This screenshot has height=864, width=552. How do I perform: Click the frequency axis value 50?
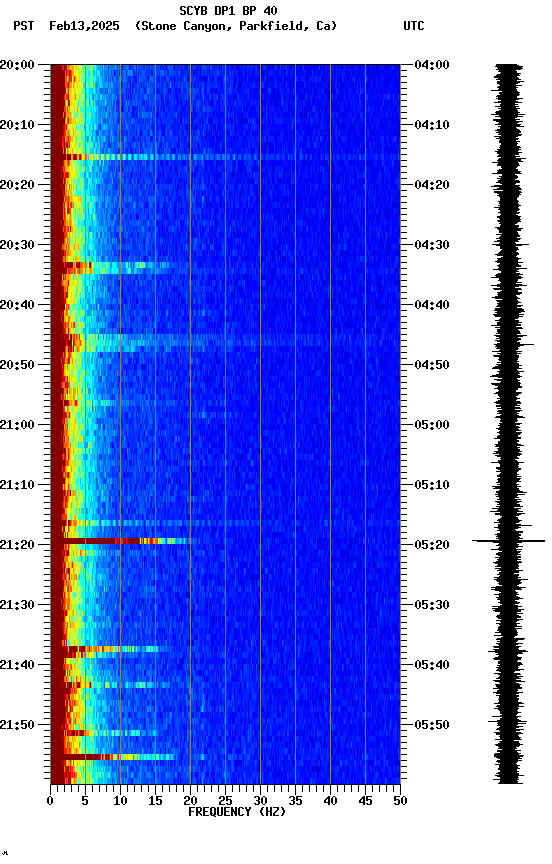tap(401, 802)
